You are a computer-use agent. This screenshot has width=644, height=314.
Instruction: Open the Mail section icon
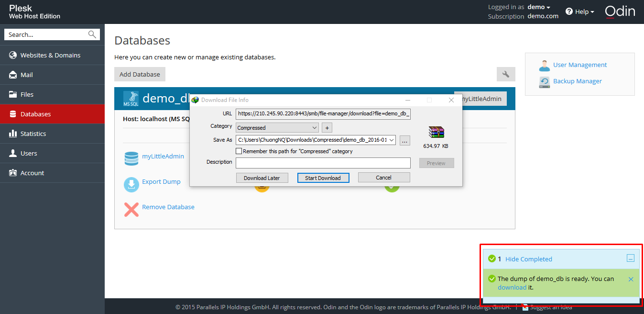coord(13,74)
